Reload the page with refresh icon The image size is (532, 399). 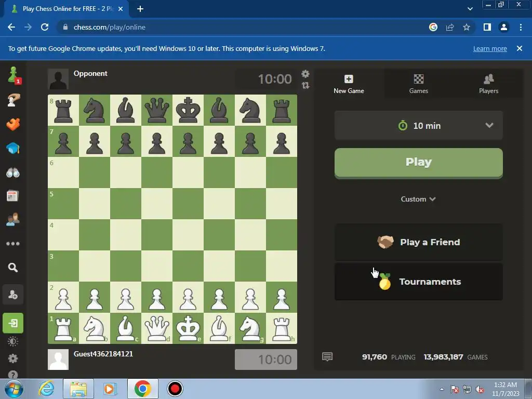(45, 27)
